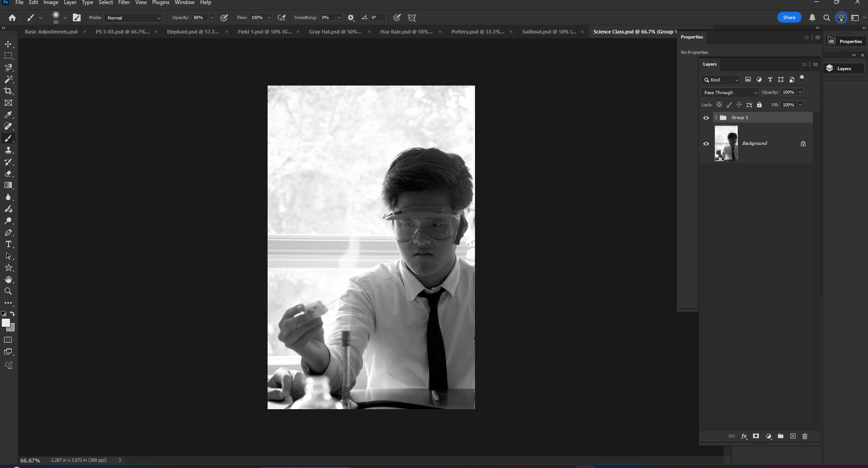This screenshot has width=868, height=468.
Task: Click the foreground color swatch
Action: pos(6,323)
